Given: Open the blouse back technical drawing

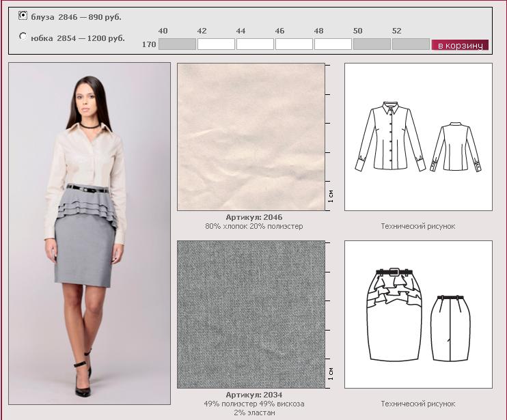Looking at the screenshot, I should tap(454, 147).
